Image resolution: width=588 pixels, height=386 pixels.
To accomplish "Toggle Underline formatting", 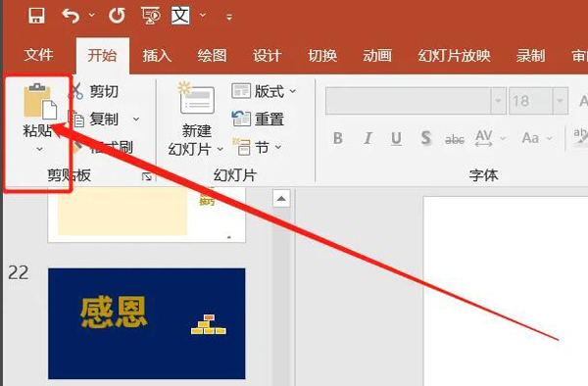I will [x=396, y=138].
